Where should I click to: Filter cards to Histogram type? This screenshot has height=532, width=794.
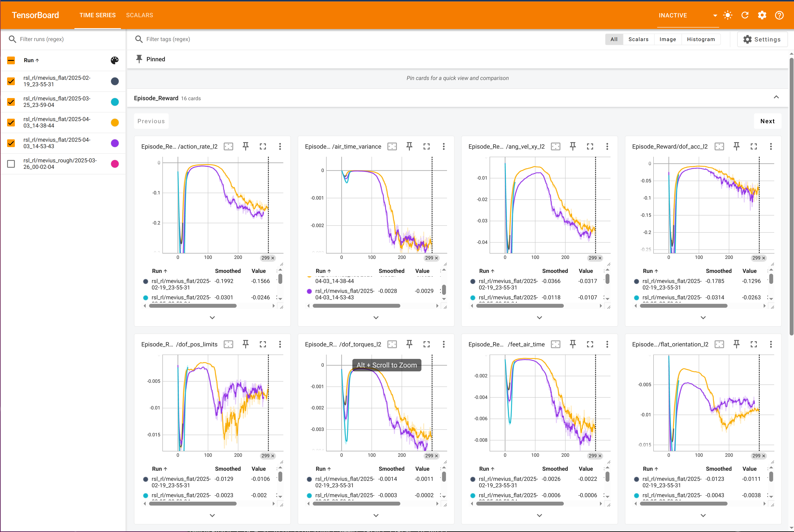[701, 39]
